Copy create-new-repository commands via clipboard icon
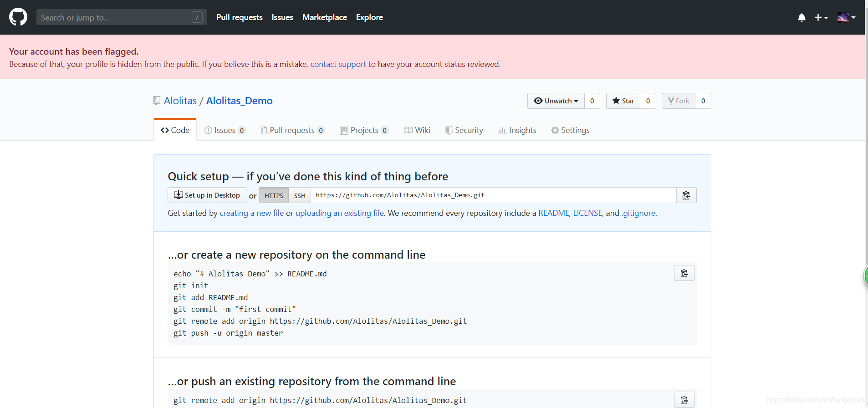This screenshot has width=868, height=408. tap(684, 273)
